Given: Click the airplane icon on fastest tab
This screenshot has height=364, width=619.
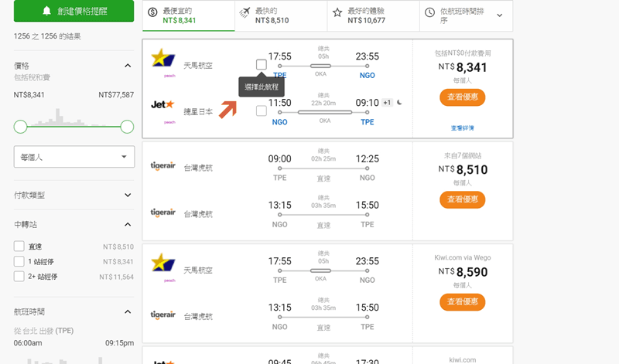Looking at the screenshot, I should [245, 12].
